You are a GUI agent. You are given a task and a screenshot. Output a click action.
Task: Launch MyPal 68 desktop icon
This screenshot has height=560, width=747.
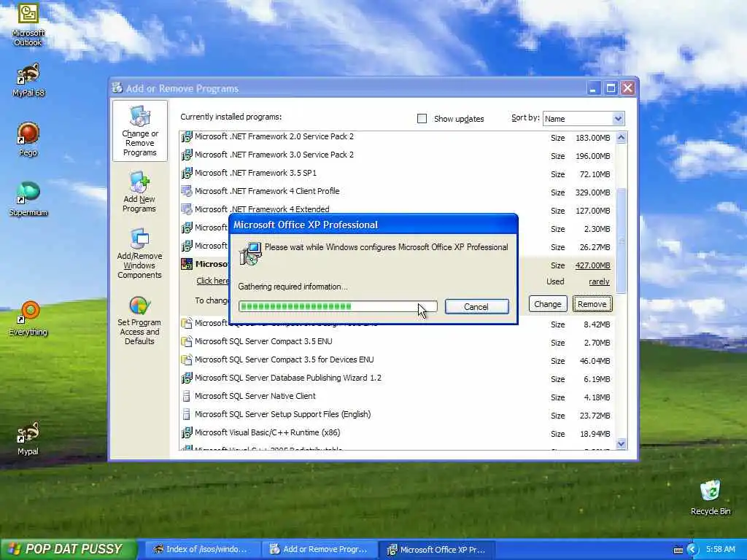pos(28,79)
